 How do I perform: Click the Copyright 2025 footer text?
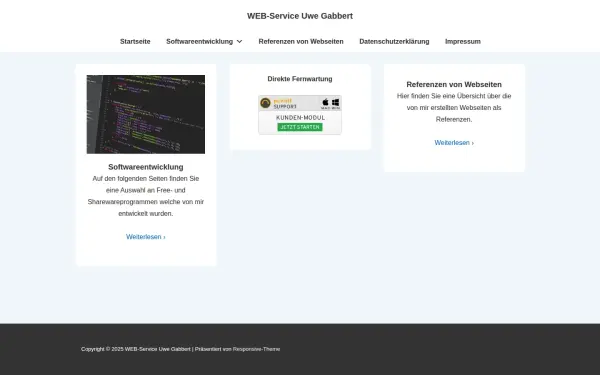click(135, 349)
